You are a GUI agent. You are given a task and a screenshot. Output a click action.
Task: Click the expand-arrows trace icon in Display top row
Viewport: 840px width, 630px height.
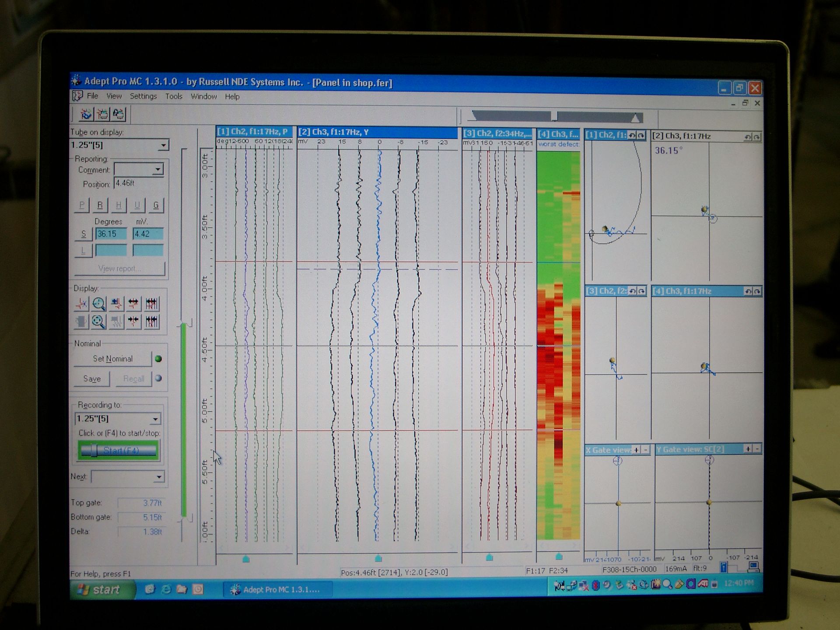133,303
